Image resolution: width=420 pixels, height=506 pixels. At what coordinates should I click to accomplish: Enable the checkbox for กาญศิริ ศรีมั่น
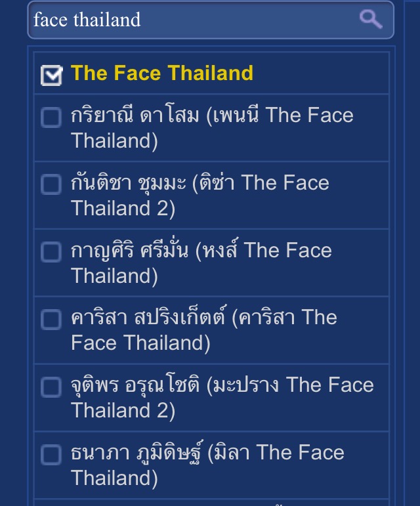51,252
